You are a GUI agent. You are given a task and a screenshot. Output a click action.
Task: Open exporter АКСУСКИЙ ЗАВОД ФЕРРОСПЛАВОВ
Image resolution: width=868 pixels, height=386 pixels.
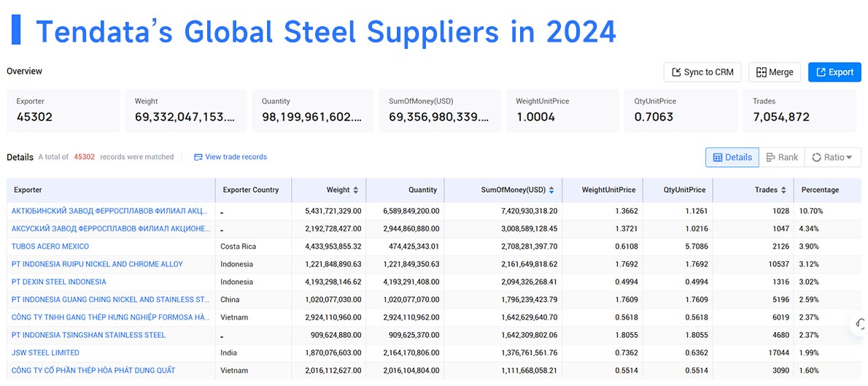tap(111, 228)
